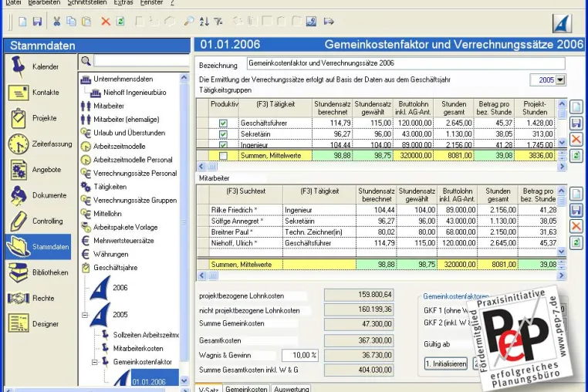Click the Cut scissors toolbar icon
Screen dimensions: 588x392
[56, 22]
